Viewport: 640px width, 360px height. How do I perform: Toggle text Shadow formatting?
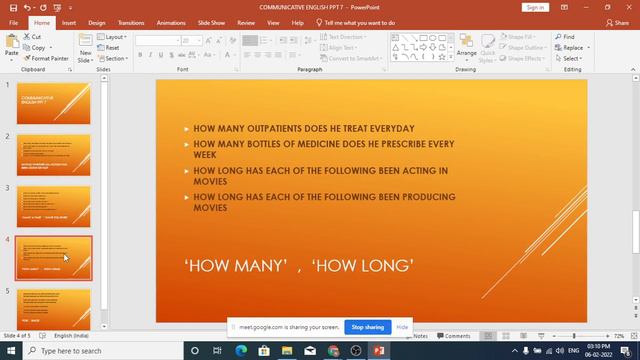pos(171,55)
